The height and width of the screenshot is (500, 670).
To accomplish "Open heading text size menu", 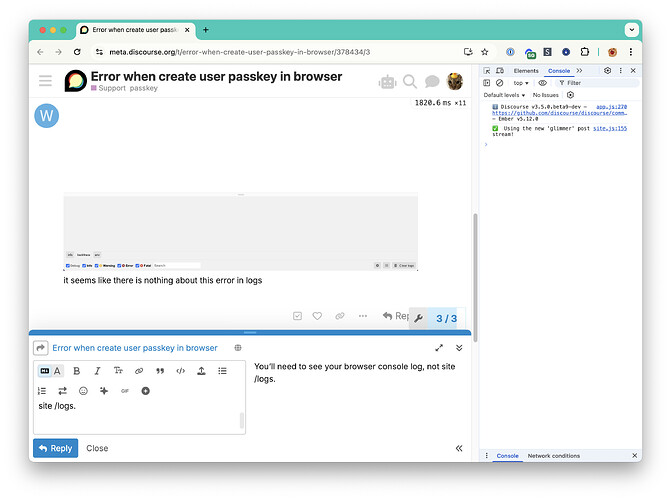I will pyautogui.click(x=118, y=371).
